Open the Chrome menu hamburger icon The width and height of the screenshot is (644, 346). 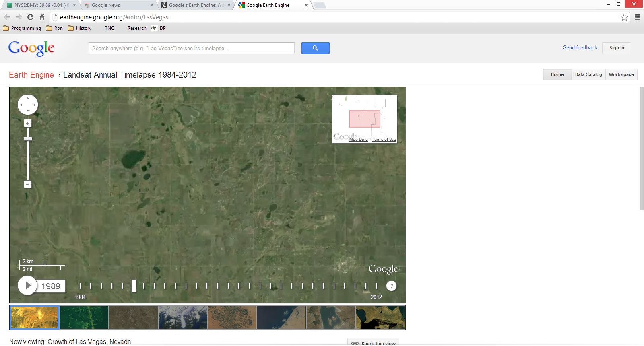637,17
